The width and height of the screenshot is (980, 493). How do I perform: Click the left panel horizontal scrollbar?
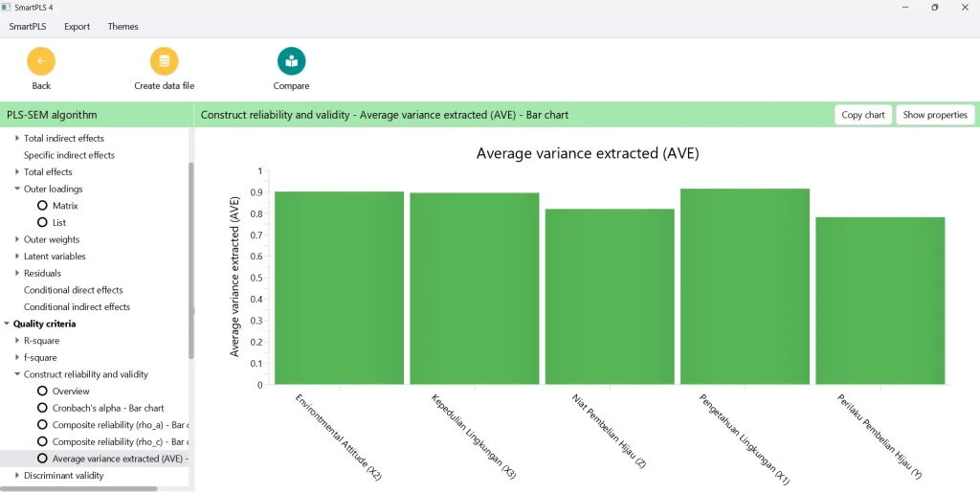(79, 488)
